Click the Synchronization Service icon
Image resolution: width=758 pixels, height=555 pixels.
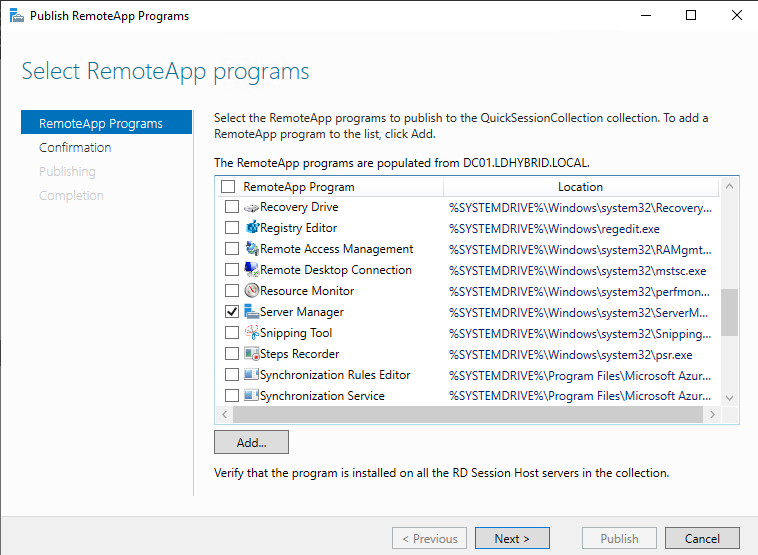pyautogui.click(x=251, y=395)
